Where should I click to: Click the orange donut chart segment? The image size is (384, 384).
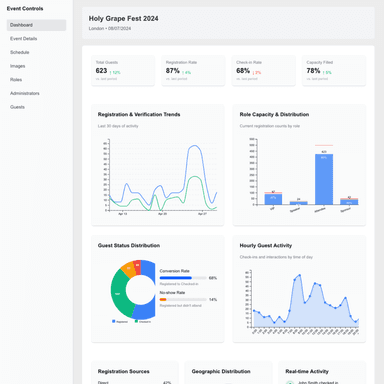pyautogui.click(x=129, y=269)
